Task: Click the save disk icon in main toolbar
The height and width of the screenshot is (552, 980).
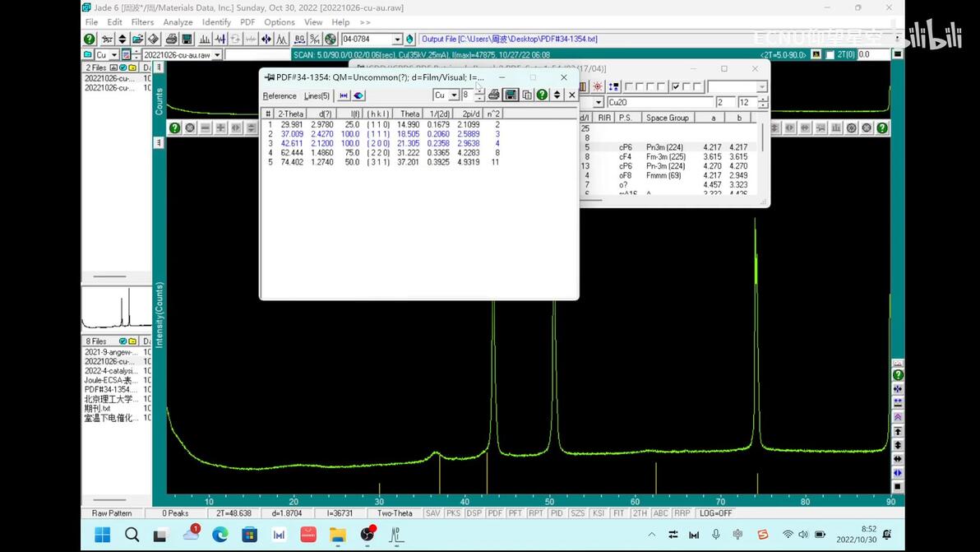Action: click(187, 39)
